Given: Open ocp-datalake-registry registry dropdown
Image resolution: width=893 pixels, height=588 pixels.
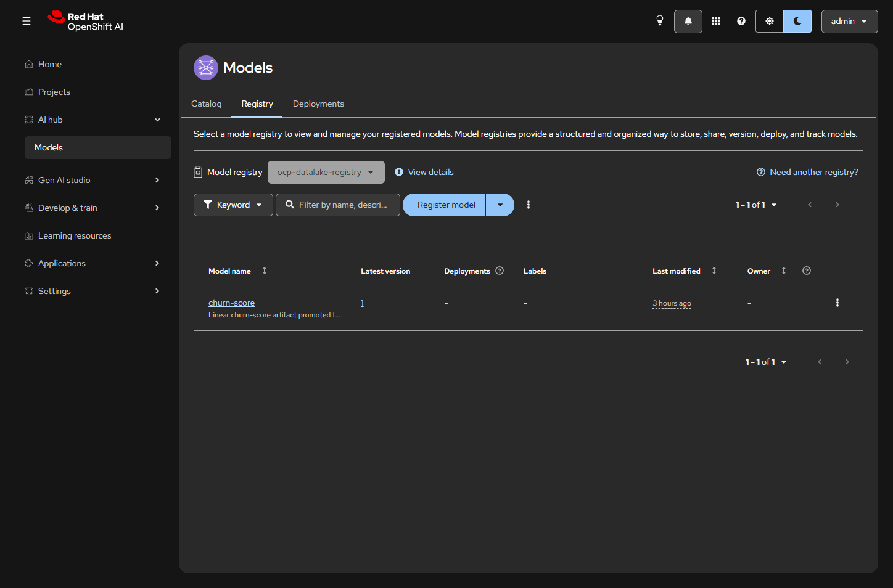Looking at the screenshot, I should coord(326,172).
